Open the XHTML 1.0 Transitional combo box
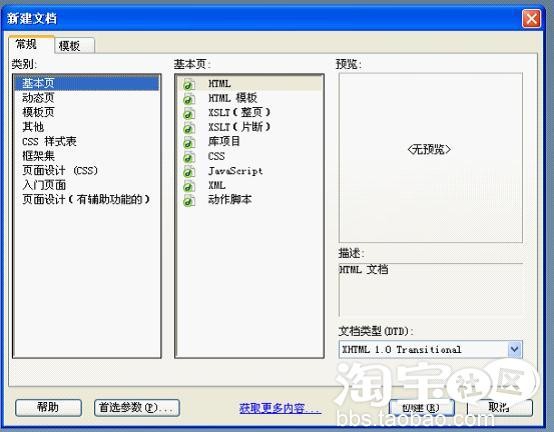 [430, 349]
